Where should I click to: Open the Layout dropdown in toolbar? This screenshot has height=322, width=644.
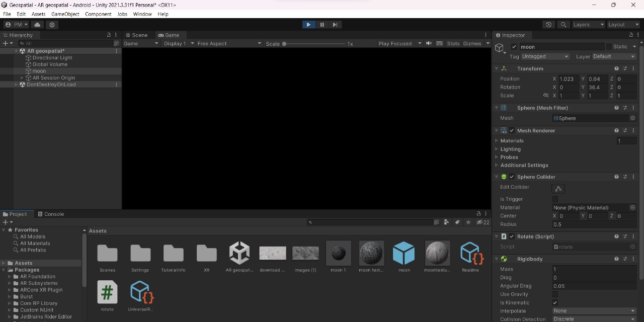click(623, 25)
